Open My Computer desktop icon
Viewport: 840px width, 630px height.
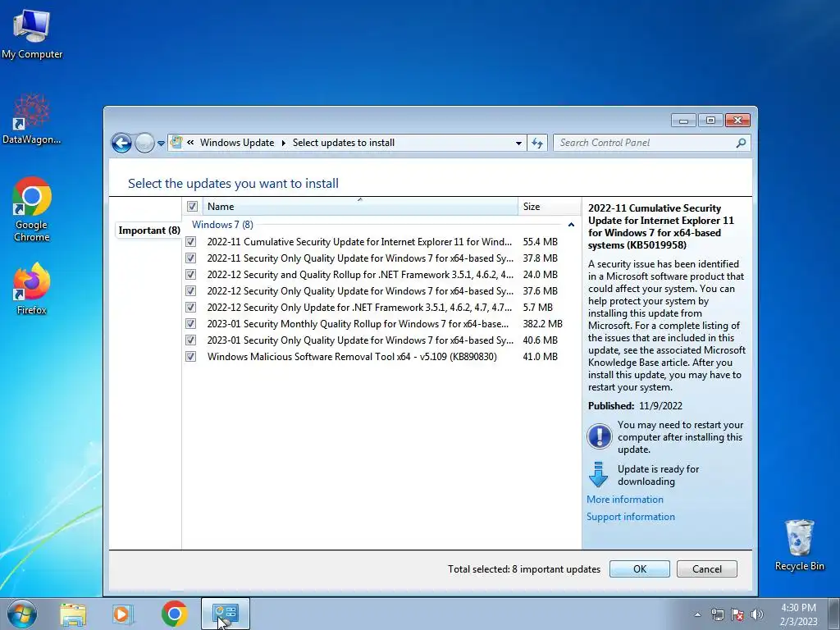coord(32,34)
